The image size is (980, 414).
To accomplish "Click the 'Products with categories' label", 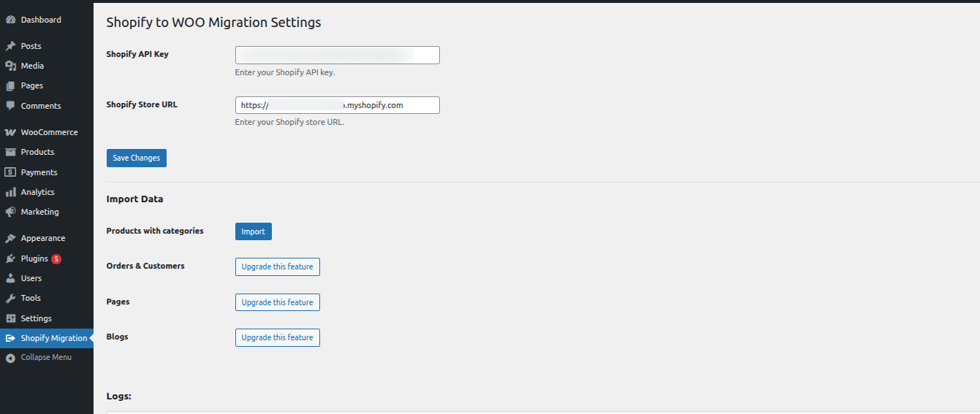I will point(155,231).
